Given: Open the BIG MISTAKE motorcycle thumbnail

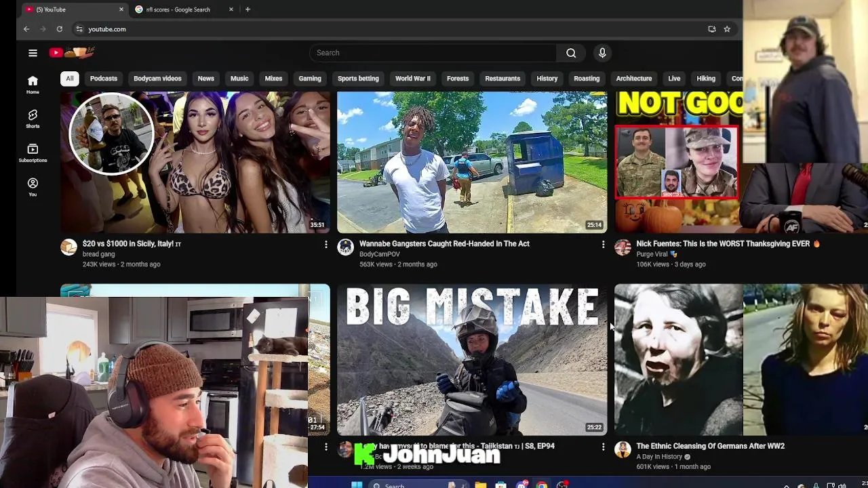Looking at the screenshot, I should pyautogui.click(x=472, y=359).
